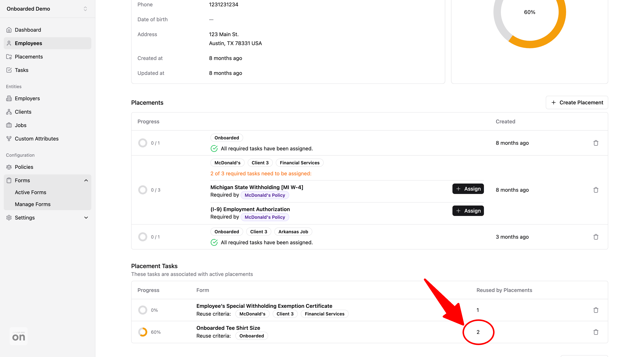The width and height of the screenshot is (644, 357).
Task: Open Custom Attributes icon in sidebar
Action: (x=9, y=138)
